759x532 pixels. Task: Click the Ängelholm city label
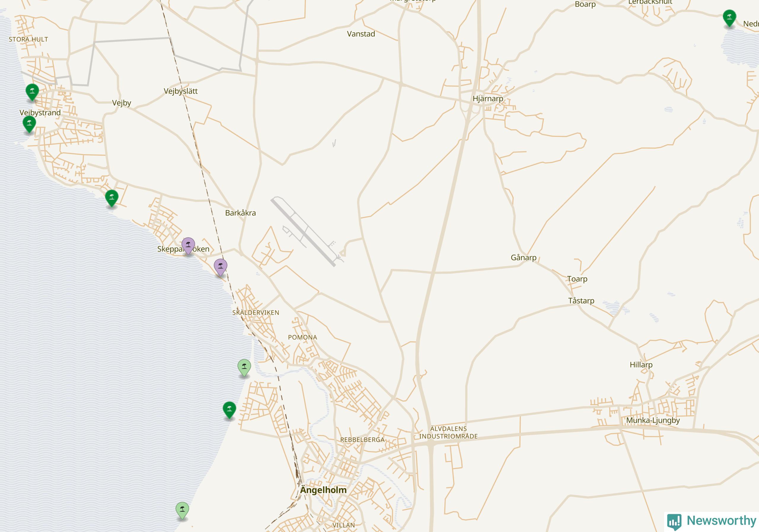coord(323,490)
